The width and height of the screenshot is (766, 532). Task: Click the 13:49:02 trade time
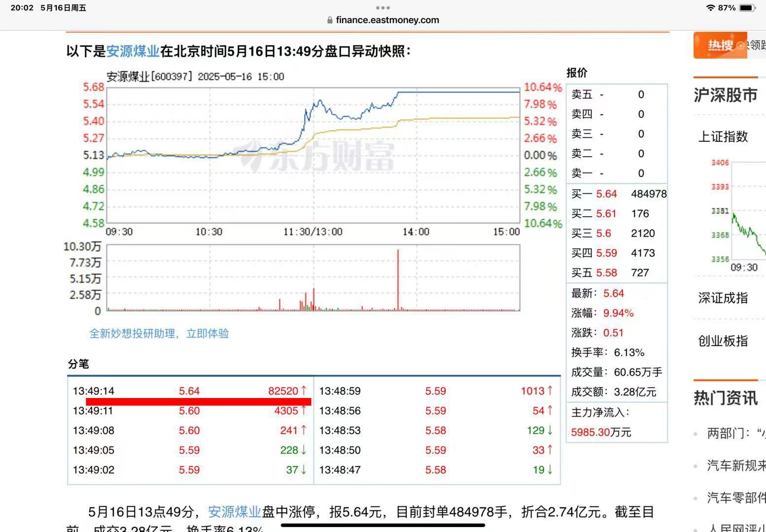point(94,470)
